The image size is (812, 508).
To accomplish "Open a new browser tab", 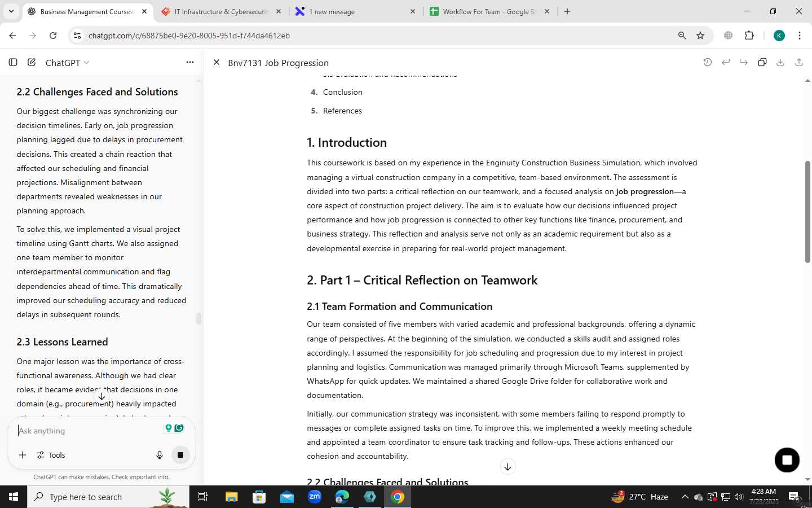I will point(567,11).
